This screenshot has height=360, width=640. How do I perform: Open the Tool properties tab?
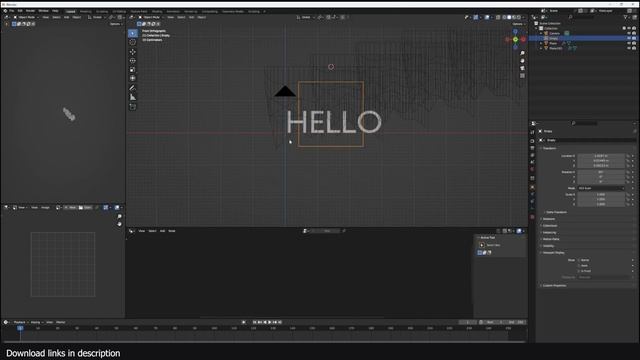pyautogui.click(x=532, y=132)
